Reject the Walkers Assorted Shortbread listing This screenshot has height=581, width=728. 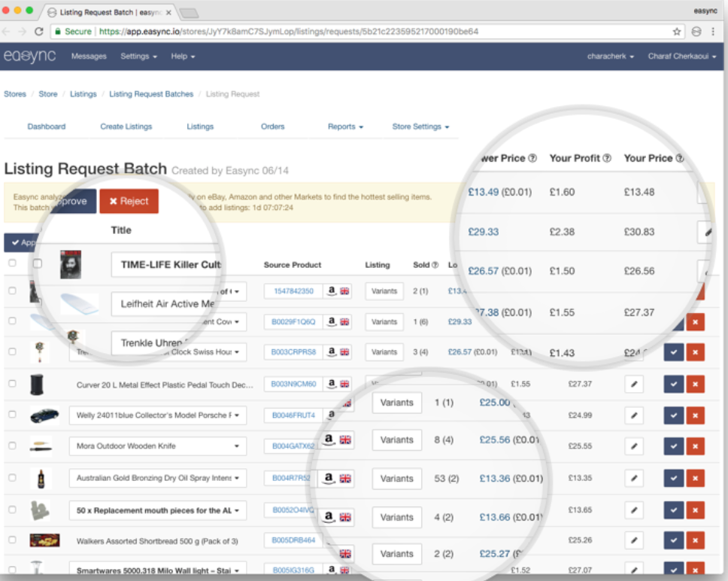[x=695, y=540]
